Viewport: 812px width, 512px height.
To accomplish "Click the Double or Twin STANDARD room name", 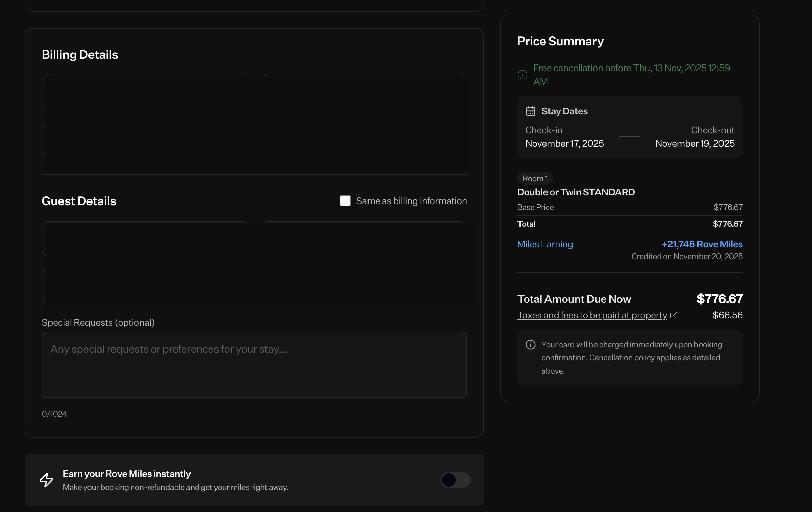I will coord(576,192).
